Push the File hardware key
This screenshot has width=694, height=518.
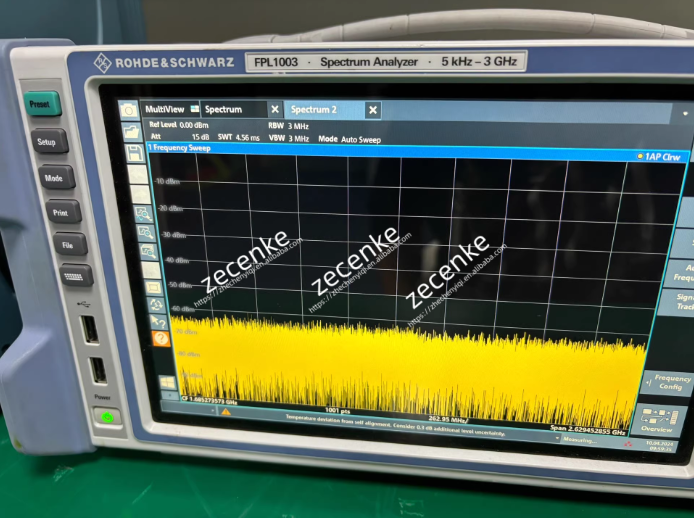[x=69, y=244]
